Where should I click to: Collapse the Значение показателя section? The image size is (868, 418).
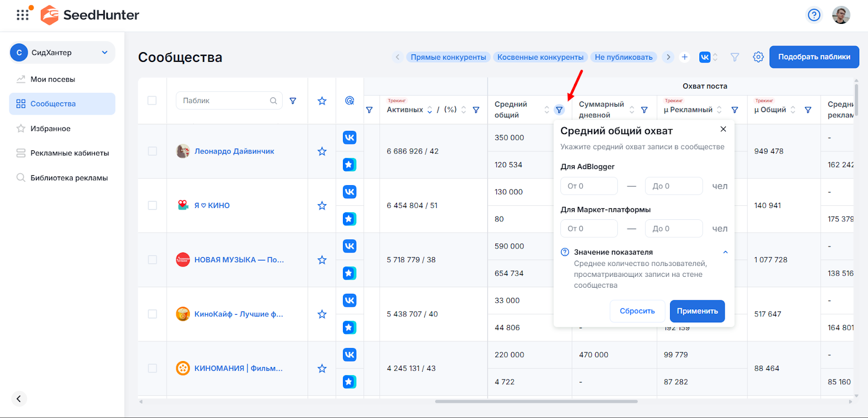pyautogui.click(x=725, y=252)
